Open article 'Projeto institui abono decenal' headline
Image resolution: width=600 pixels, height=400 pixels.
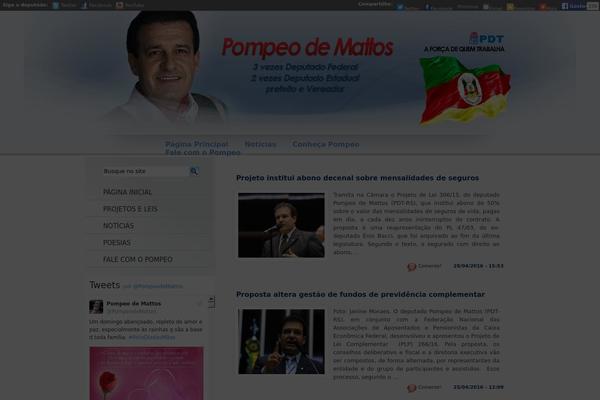(357, 178)
